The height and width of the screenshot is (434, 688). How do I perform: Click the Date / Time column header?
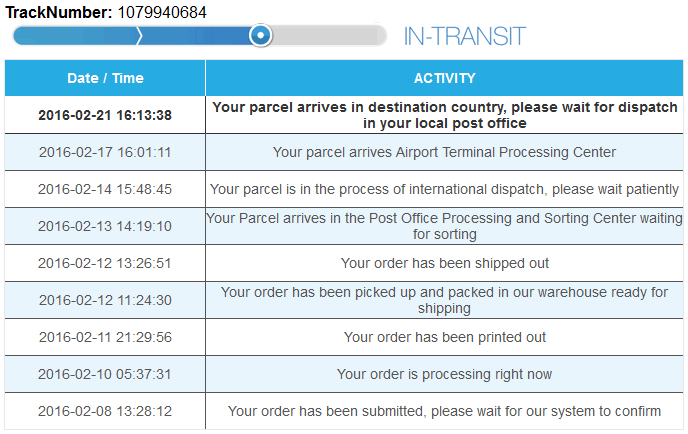point(105,78)
